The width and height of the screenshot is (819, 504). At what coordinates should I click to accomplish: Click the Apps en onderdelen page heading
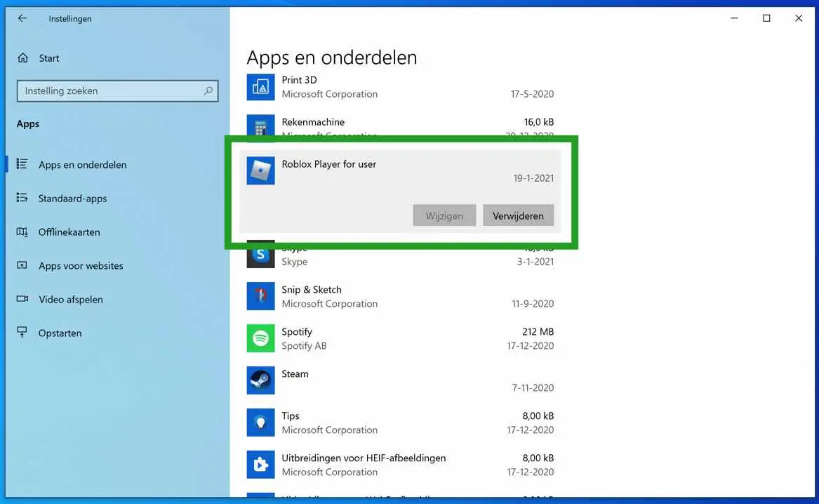coord(332,58)
